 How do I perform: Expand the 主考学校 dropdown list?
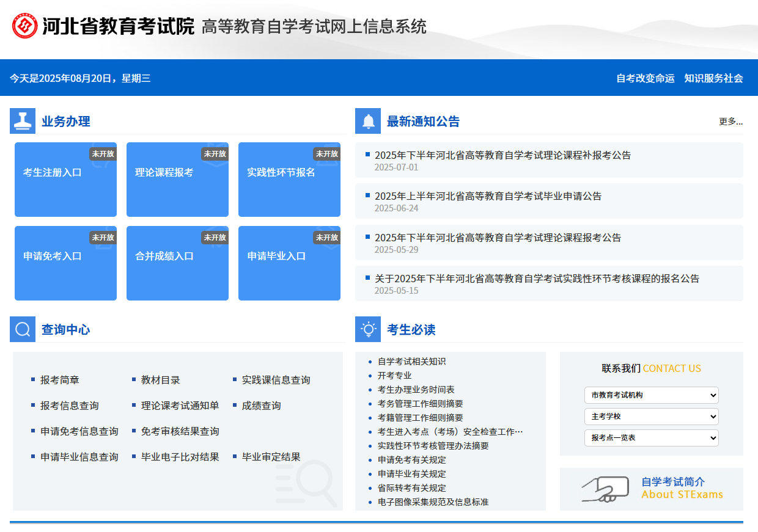tap(651, 417)
